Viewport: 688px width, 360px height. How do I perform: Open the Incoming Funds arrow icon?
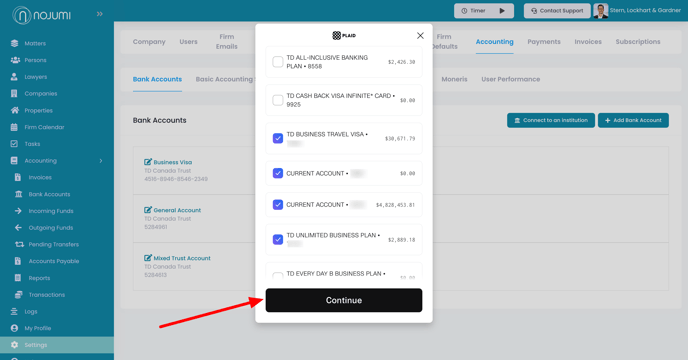[x=18, y=211]
